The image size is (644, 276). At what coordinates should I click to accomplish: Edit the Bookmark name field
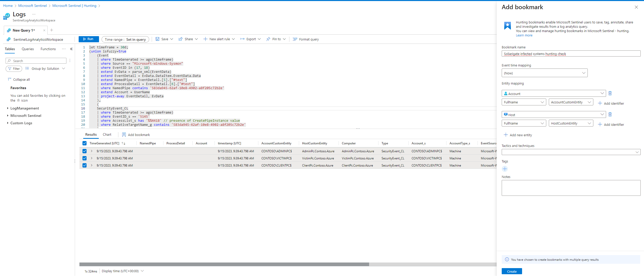(x=571, y=54)
